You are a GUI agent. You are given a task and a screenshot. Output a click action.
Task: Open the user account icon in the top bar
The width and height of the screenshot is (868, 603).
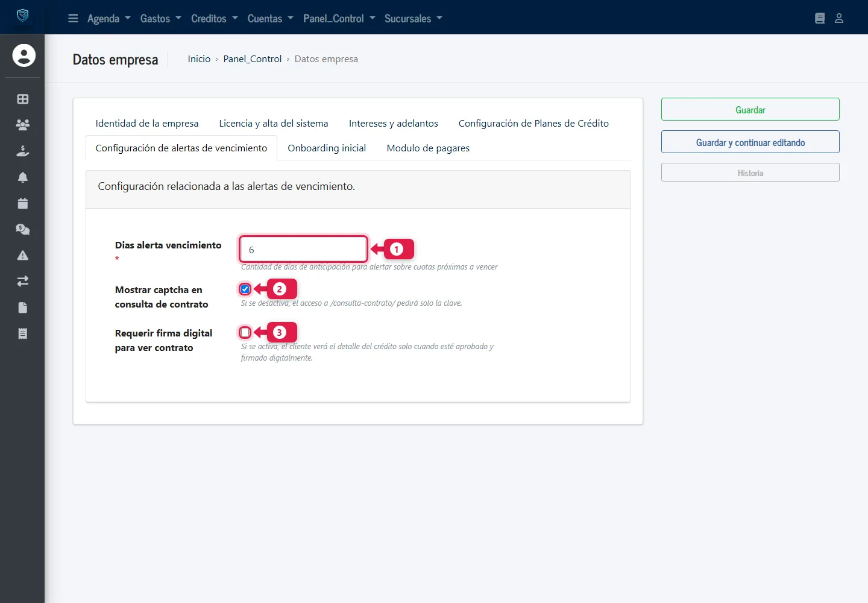coord(839,18)
